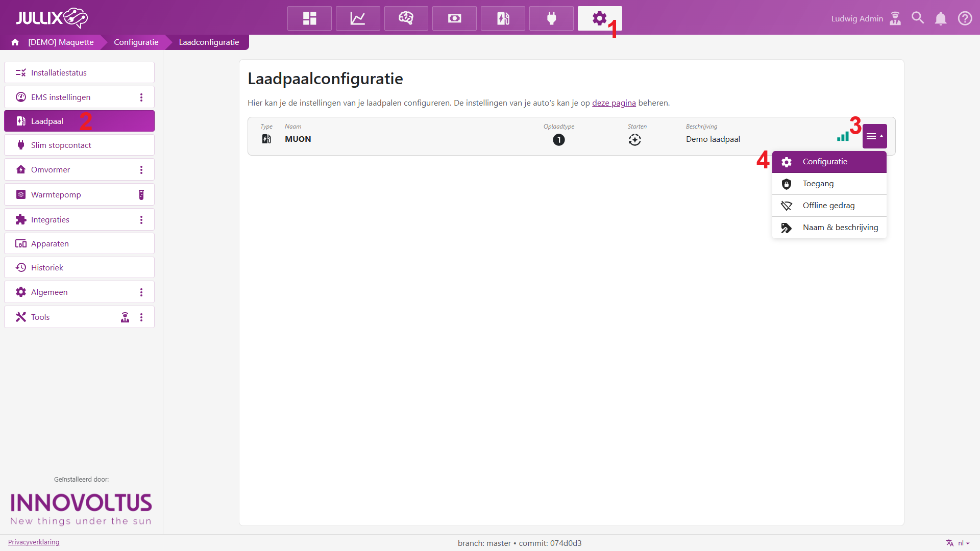Image resolution: width=980 pixels, height=551 pixels.
Task: Click the help question mark icon
Action: coord(965,18)
